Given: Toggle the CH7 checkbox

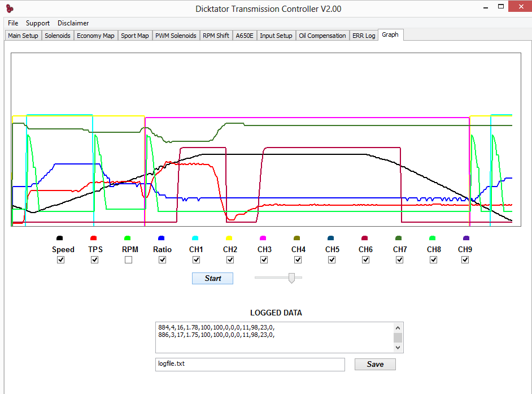Looking at the screenshot, I should (400, 260).
